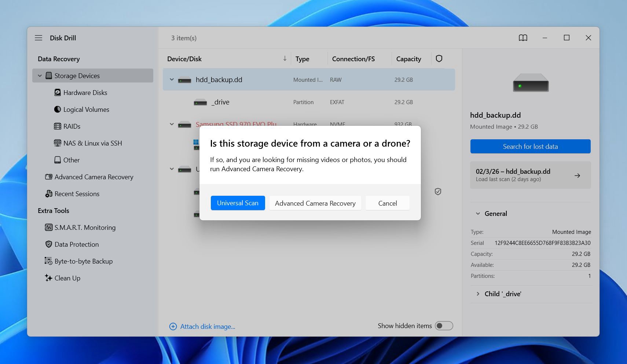Click the Attach disk image link
627x364 pixels.
pos(208,327)
